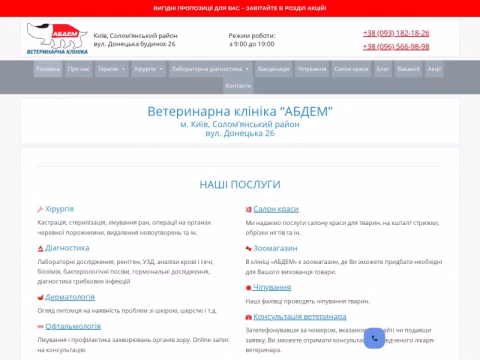Open the Акції menu item
This screenshot has width=480, height=360.
pyautogui.click(x=434, y=69)
